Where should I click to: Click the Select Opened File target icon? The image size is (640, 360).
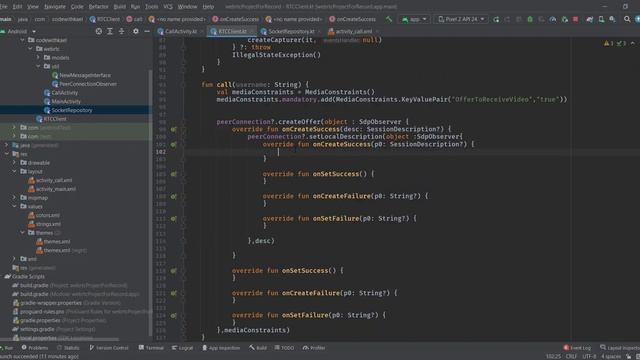pyautogui.click(x=99, y=31)
